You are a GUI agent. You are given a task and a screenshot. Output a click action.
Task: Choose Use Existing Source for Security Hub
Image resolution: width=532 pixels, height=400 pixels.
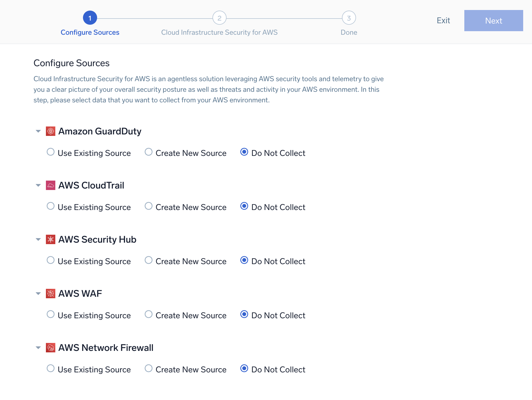[x=51, y=260]
